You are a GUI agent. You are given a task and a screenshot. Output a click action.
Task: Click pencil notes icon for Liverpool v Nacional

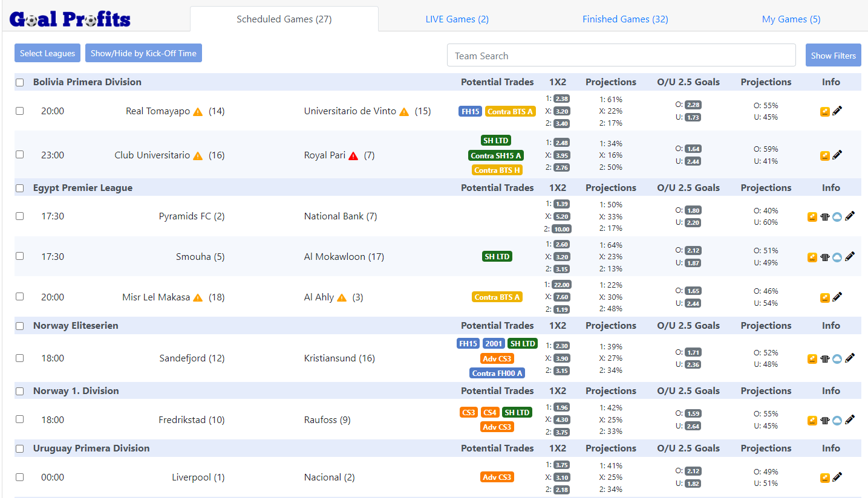pos(837,477)
